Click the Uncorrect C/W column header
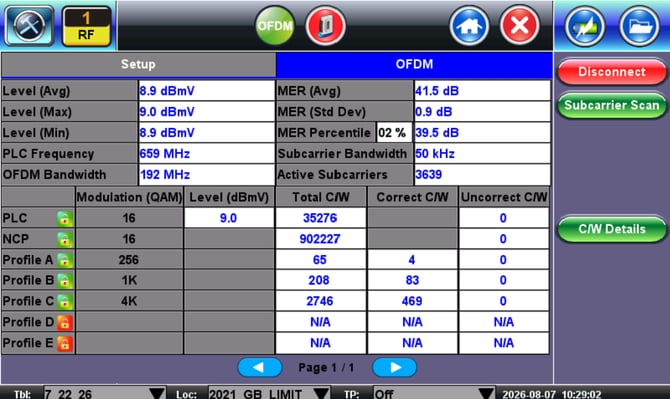This screenshot has width=670, height=399. tap(504, 197)
